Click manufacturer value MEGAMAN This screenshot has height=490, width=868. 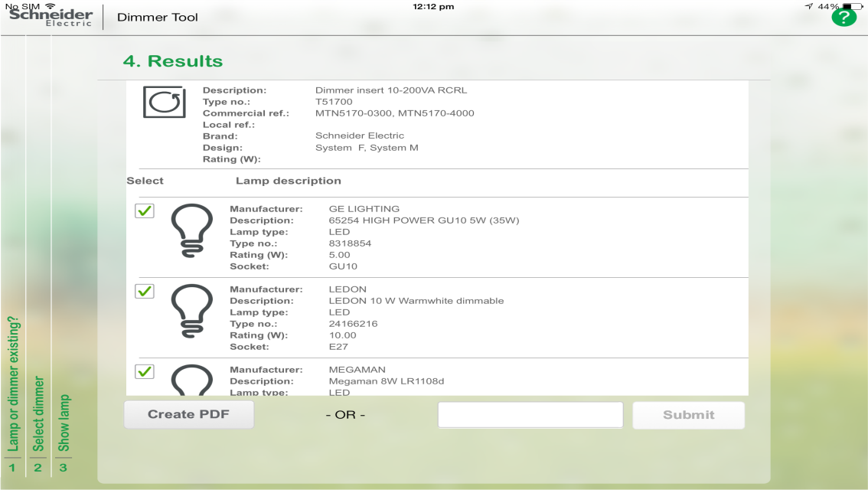[x=357, y=370]
